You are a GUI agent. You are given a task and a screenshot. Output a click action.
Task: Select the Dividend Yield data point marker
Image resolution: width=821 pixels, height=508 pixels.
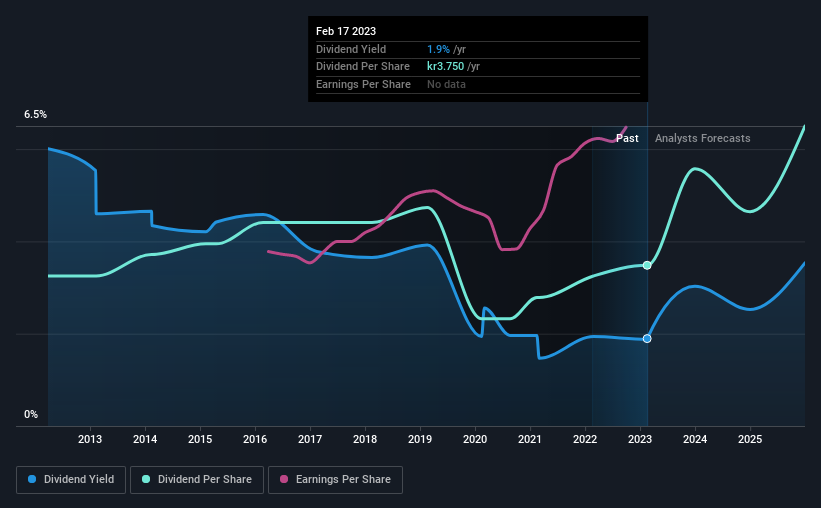(x=647, y=339)
